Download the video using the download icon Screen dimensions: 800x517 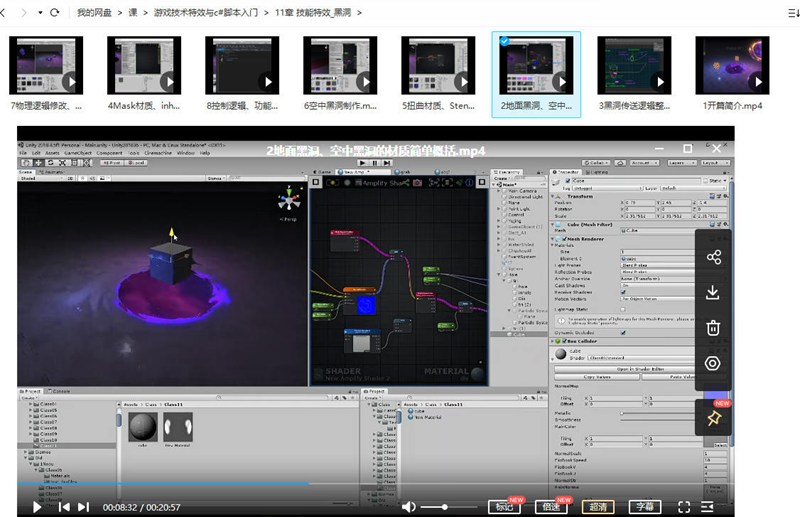tap(714, 292)
